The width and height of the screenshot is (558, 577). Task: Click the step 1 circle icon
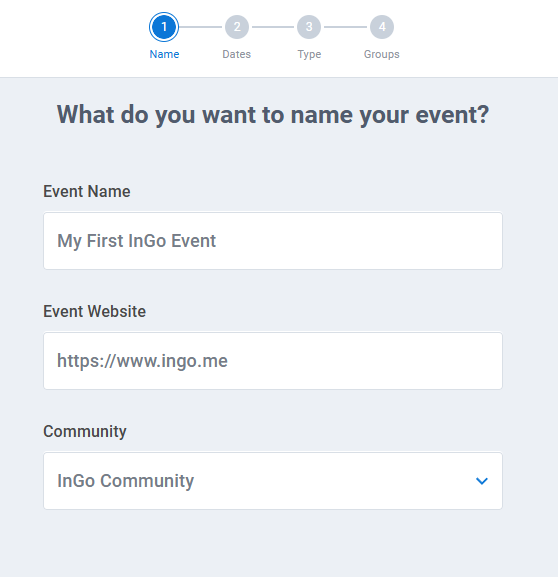click(x=164, y=27)
